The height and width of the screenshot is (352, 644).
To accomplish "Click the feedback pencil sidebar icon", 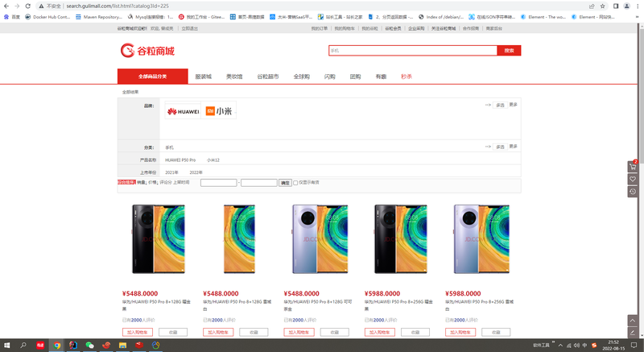I will (633, 333).
